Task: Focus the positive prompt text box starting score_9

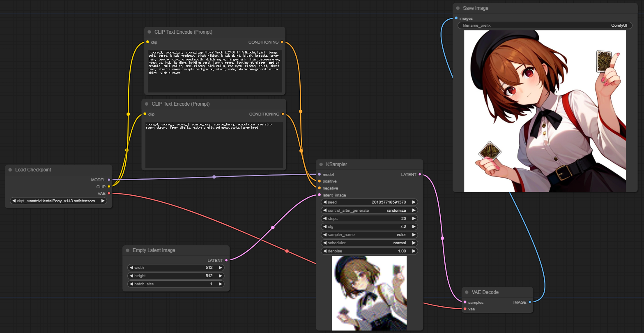Action: click(215, 71)
